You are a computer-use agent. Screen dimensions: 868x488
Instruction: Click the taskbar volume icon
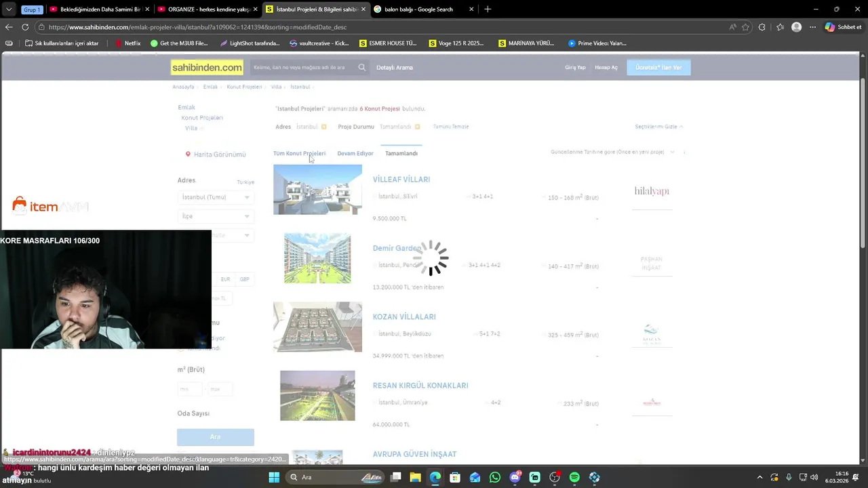[814, 477]
